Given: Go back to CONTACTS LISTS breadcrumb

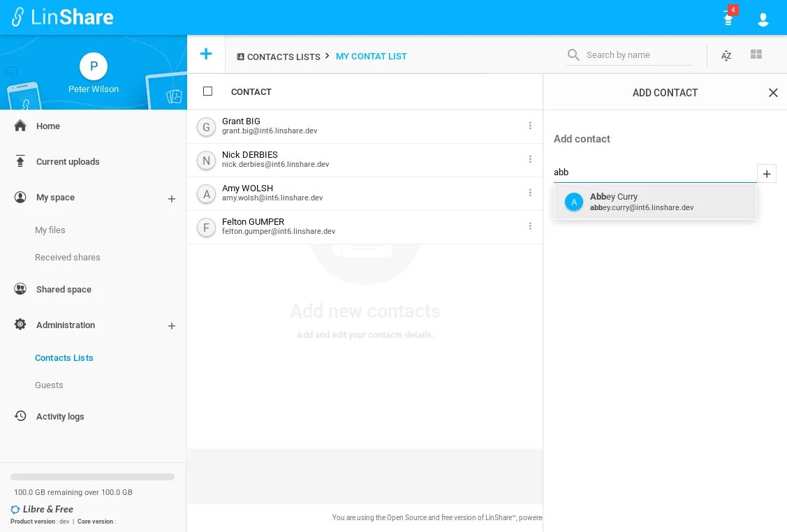Looking at the screenshot, I should click(284, 57).
